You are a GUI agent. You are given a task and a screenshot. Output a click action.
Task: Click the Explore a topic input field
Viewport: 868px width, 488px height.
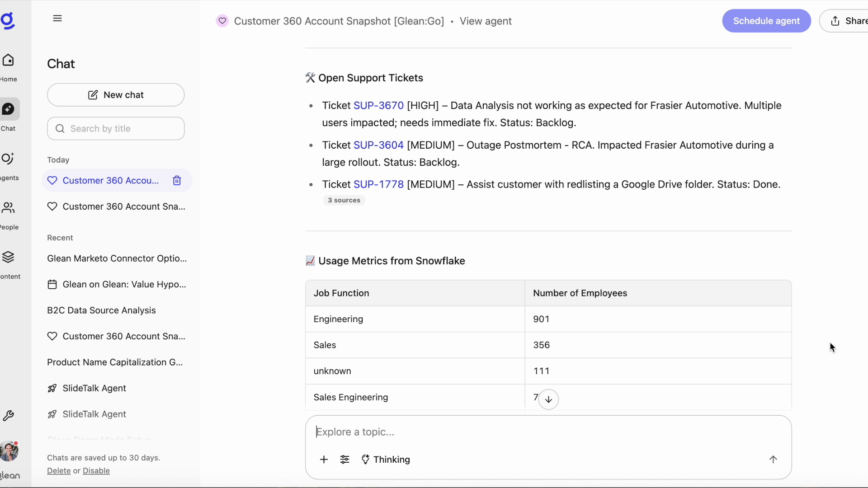pyautogui.click(x=497, y=432)
